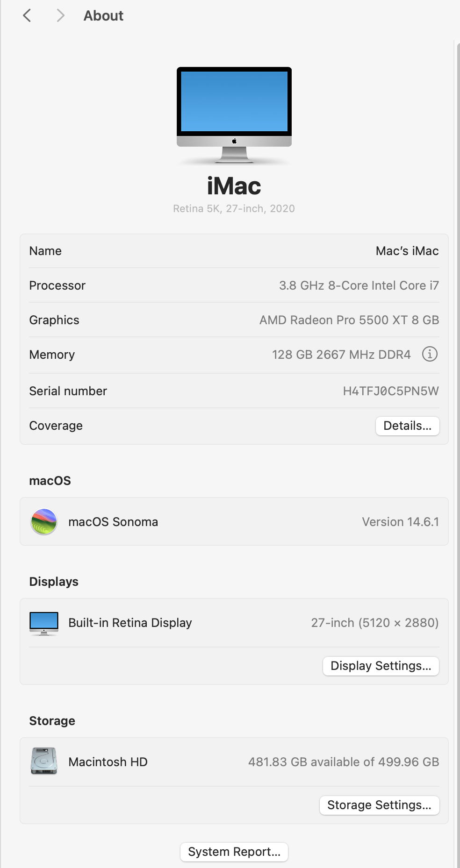Click the large iMac illustration
Image resolution: width=460 pixels, height=868 pixels.
(234, 114)
